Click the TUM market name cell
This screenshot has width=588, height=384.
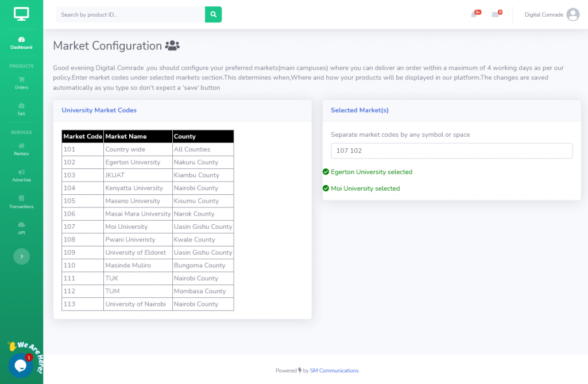[138, 291]
